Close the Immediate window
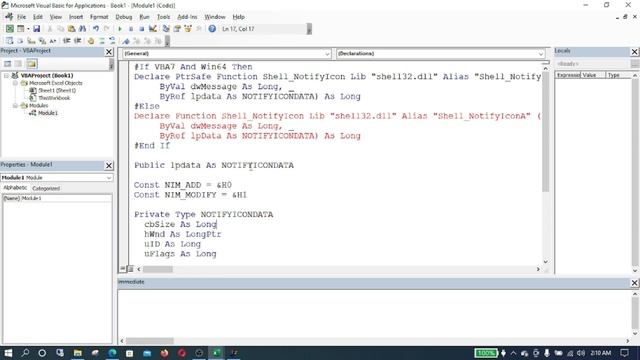 click(634, 282)
